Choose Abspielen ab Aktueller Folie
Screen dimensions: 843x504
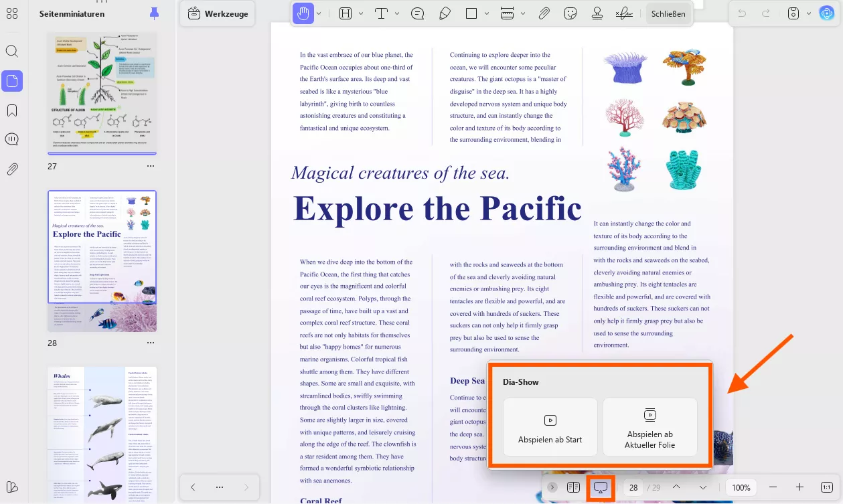coord(649,427)
